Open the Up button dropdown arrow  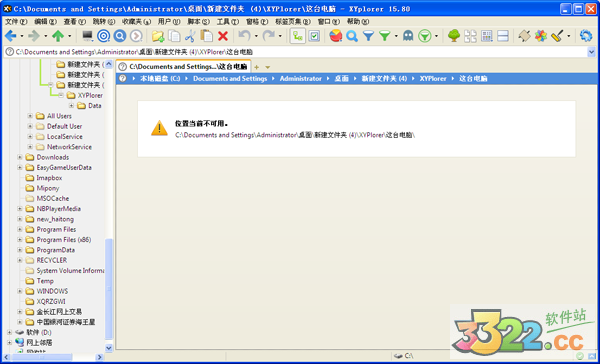tap(70, 36)
